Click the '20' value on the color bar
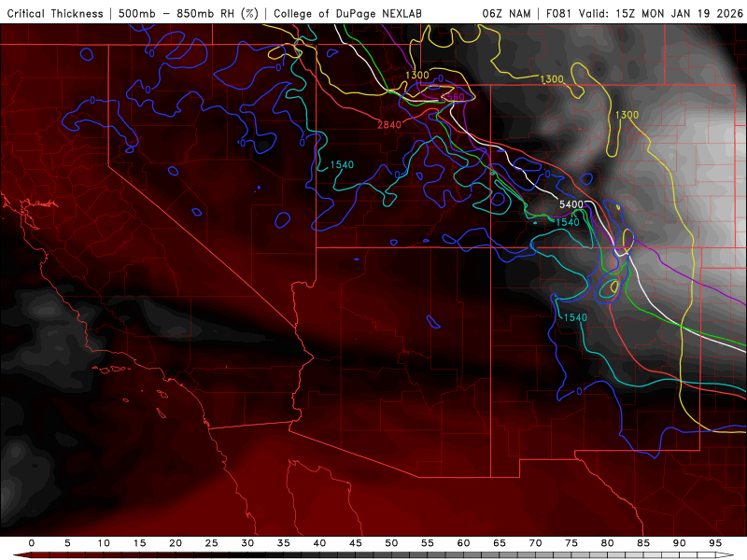The width and height of the screenshot is (747, 560). point(176,543)
